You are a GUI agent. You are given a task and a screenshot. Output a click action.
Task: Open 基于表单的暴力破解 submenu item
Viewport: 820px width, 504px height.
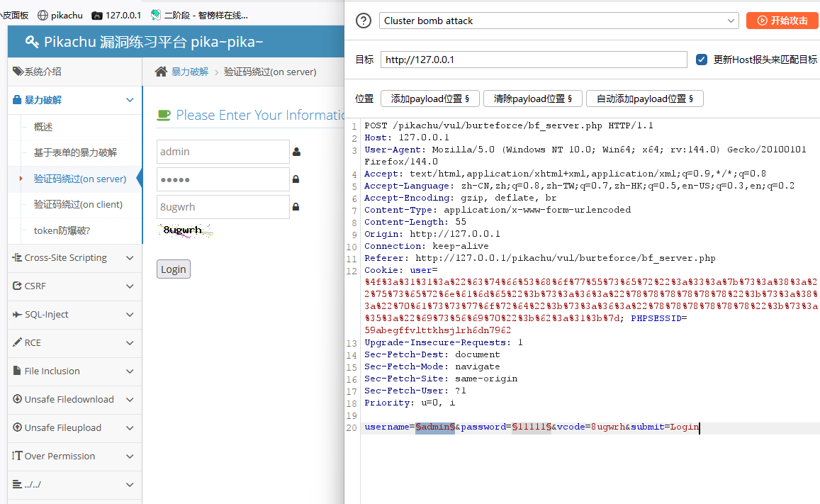pos(75,152)
